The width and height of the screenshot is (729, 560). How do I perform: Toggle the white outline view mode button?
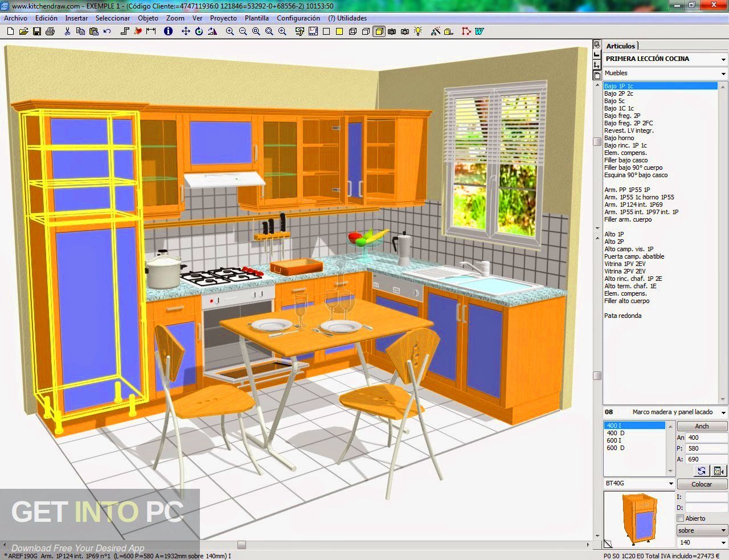pos(326,31)
